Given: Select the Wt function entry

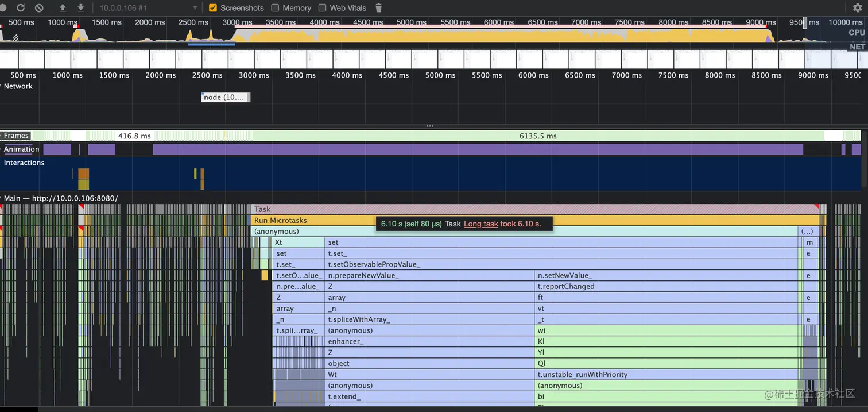Looking at the screenshot, I should (x=429, y=374).
